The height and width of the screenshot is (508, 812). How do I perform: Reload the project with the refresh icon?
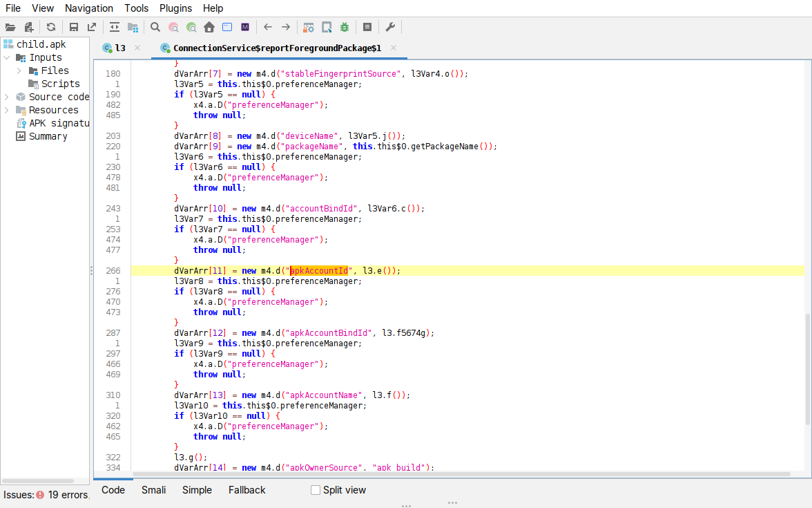pyautogui.click(x=51, y=28)
